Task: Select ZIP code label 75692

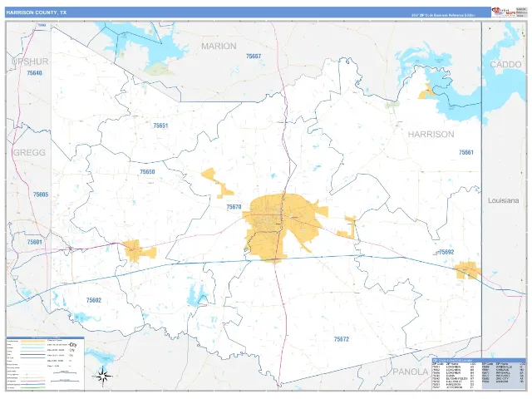Action: [446, 252]
